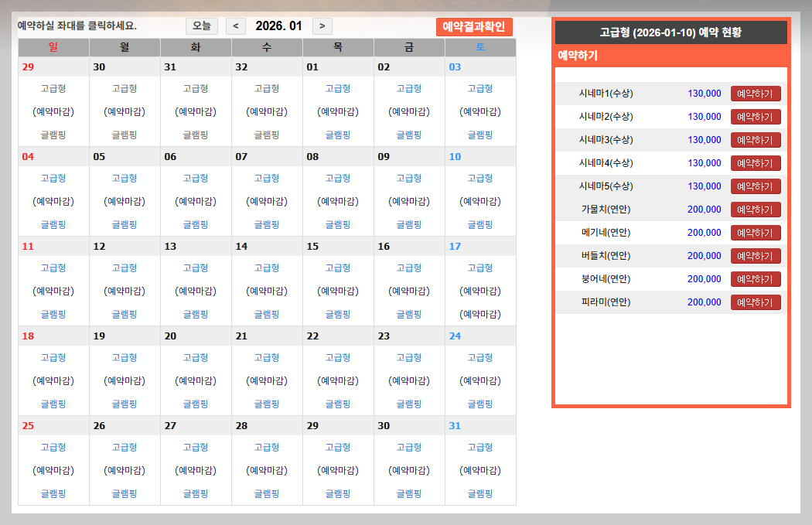Click the 오늘 (today) button
This screenshot has height=525, width=812.
[202, 26]
